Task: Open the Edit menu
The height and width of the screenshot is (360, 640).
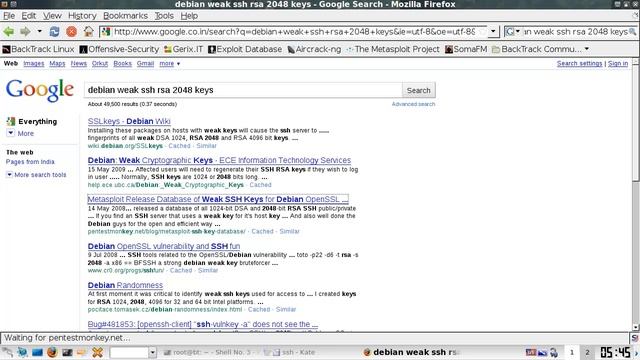Action: click(29, 16)
